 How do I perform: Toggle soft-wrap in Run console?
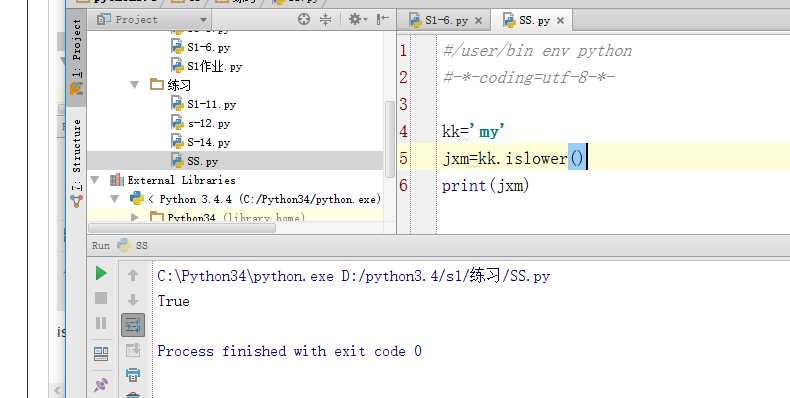(133, 325)
